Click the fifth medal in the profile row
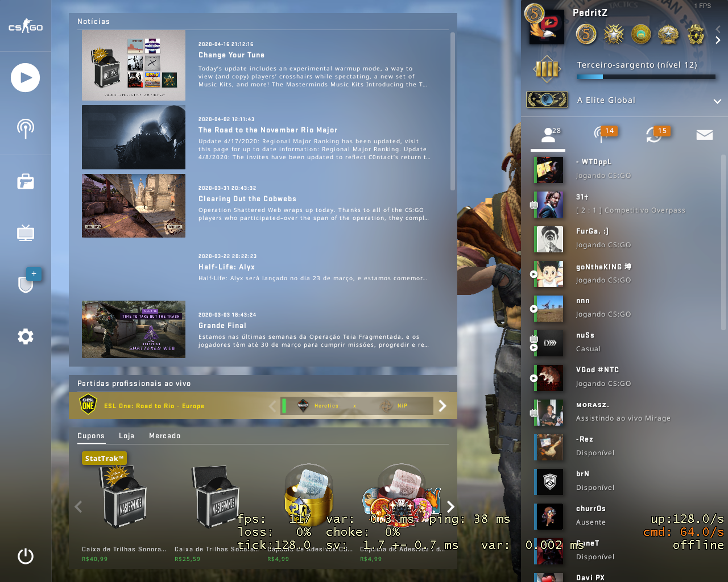 coord(696,35)
